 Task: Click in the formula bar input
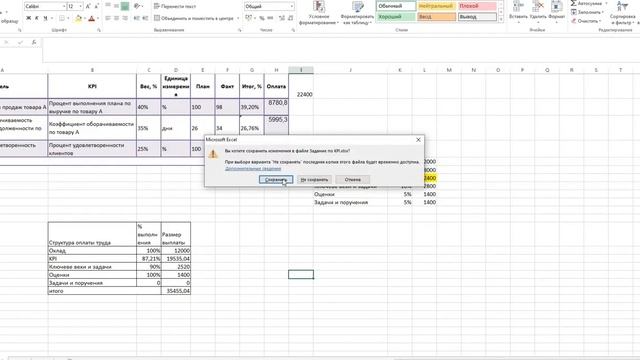coord(341,51)
